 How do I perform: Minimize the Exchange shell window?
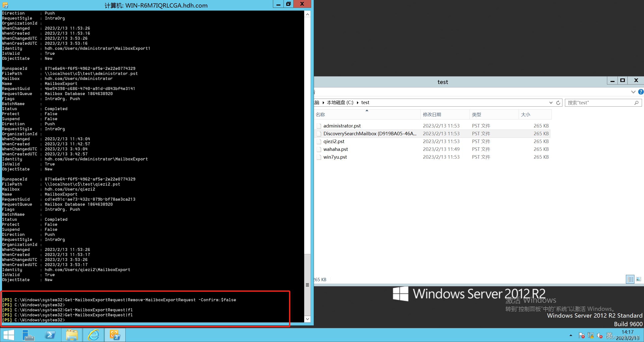(278, 4)
